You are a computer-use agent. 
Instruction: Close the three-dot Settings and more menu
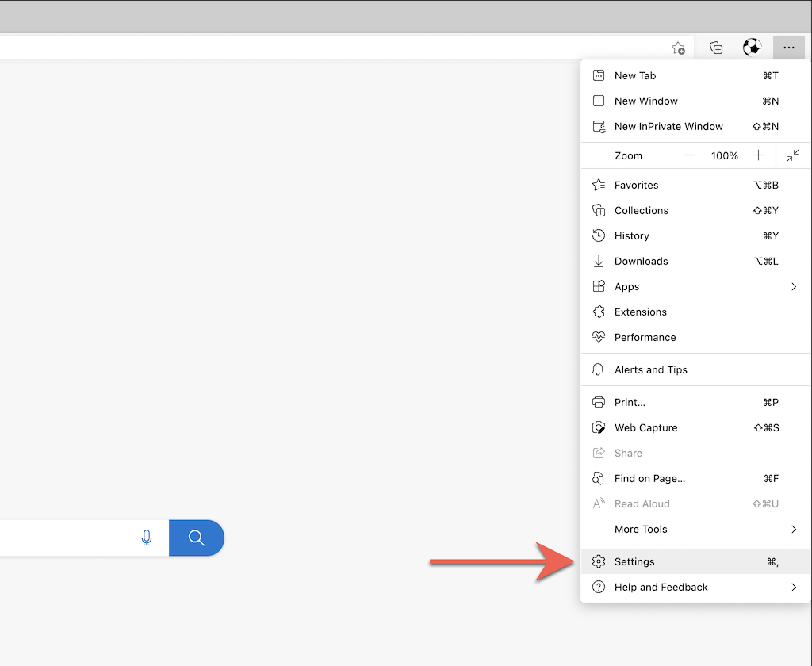point(788,48)
